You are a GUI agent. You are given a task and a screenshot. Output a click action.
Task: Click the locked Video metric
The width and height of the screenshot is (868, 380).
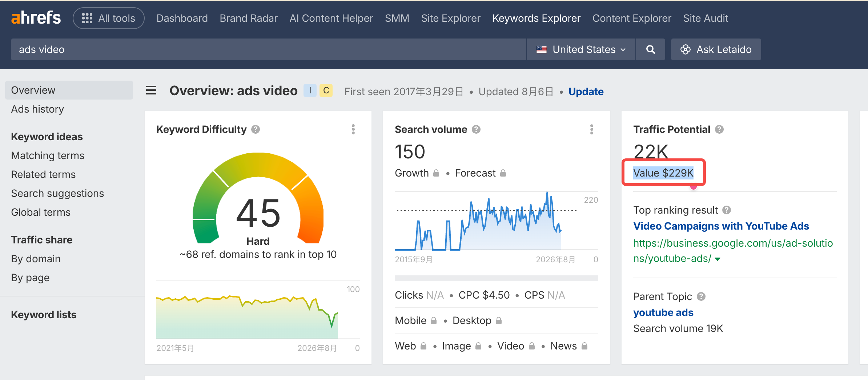click(516, 346)
